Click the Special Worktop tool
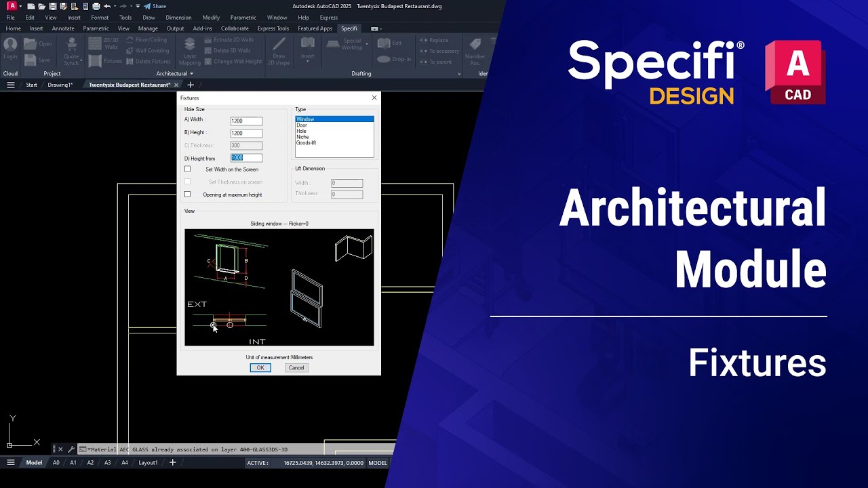 point(346,44)
